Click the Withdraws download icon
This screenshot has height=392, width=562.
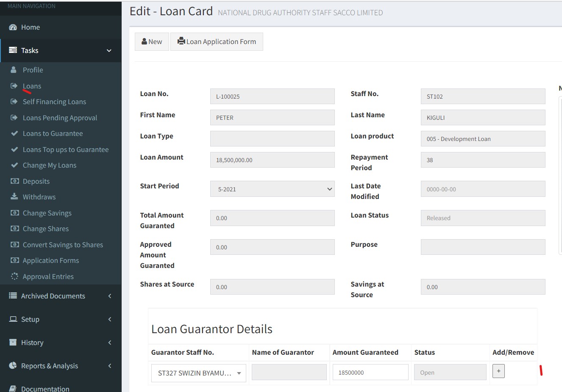14,197
